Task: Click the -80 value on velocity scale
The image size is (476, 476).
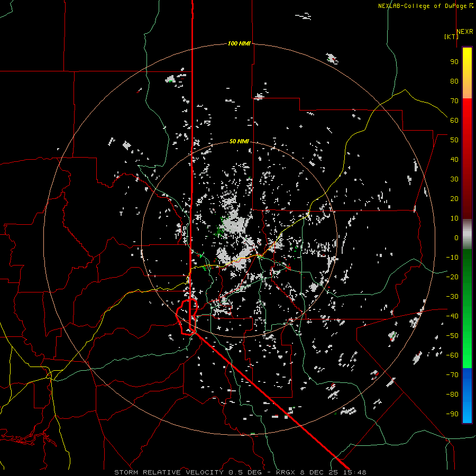Action: click(x=452, y=395)
